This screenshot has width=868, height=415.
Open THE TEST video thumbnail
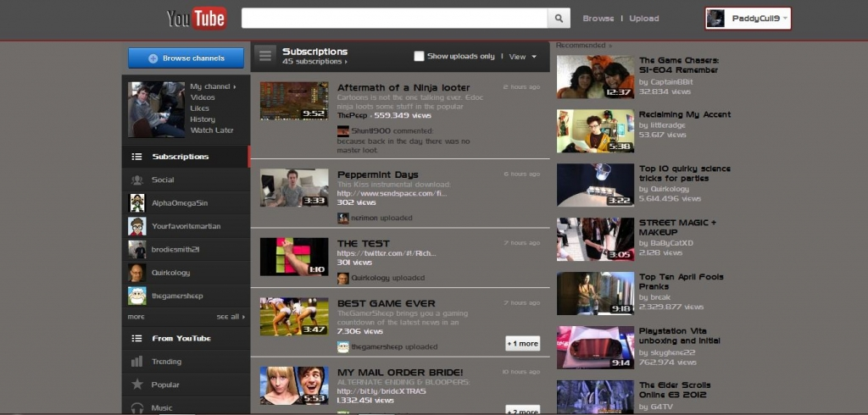[294, 257]
